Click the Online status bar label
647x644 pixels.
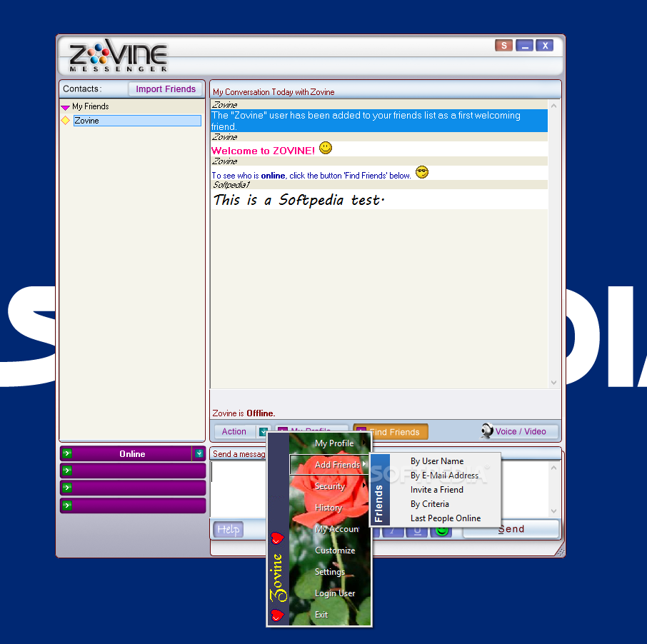click(x=132, y=453)
